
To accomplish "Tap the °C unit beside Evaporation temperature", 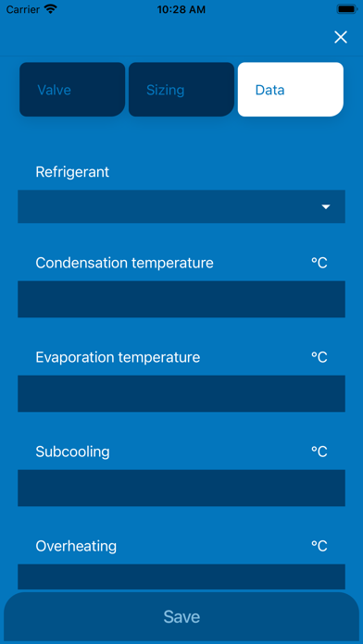I will pyautogui.click(x=319, y=357).
